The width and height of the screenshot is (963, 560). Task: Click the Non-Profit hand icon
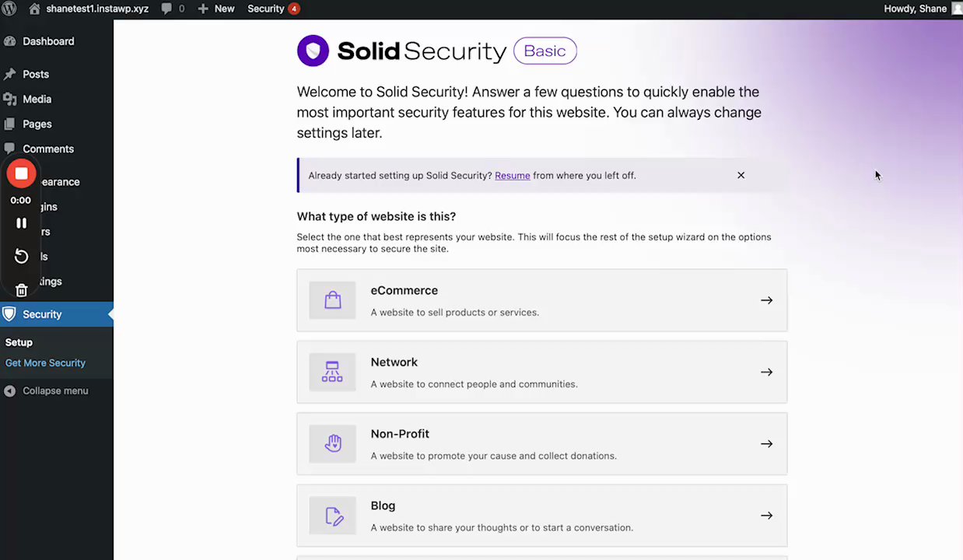tap(332, 443)
